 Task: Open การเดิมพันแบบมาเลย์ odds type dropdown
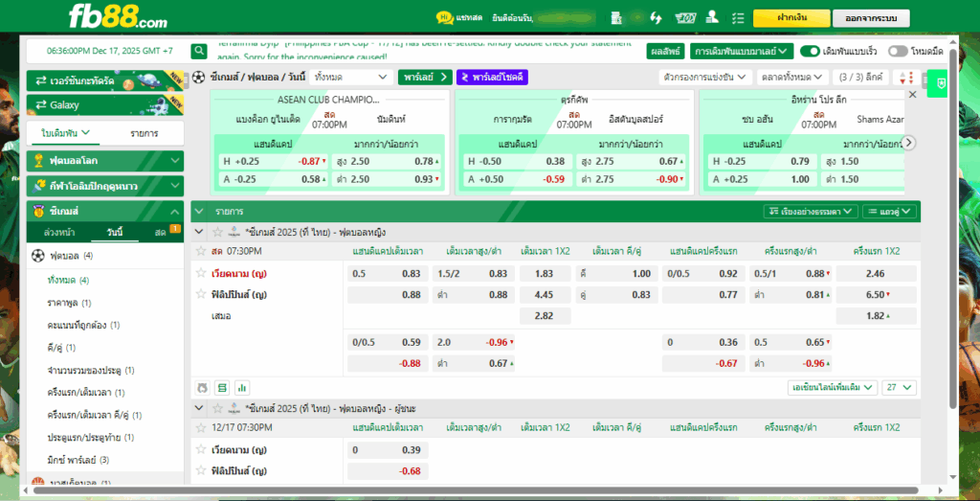click(742, 52)
